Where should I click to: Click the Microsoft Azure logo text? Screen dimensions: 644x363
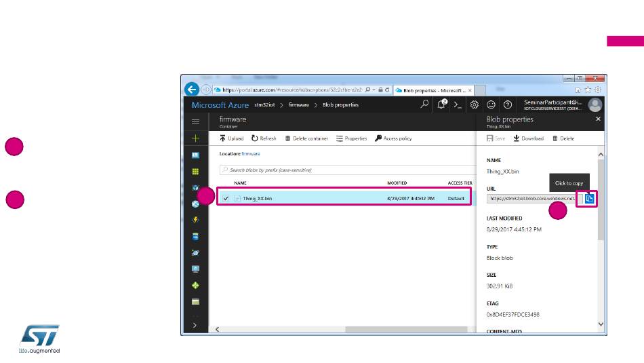(220, 105)
